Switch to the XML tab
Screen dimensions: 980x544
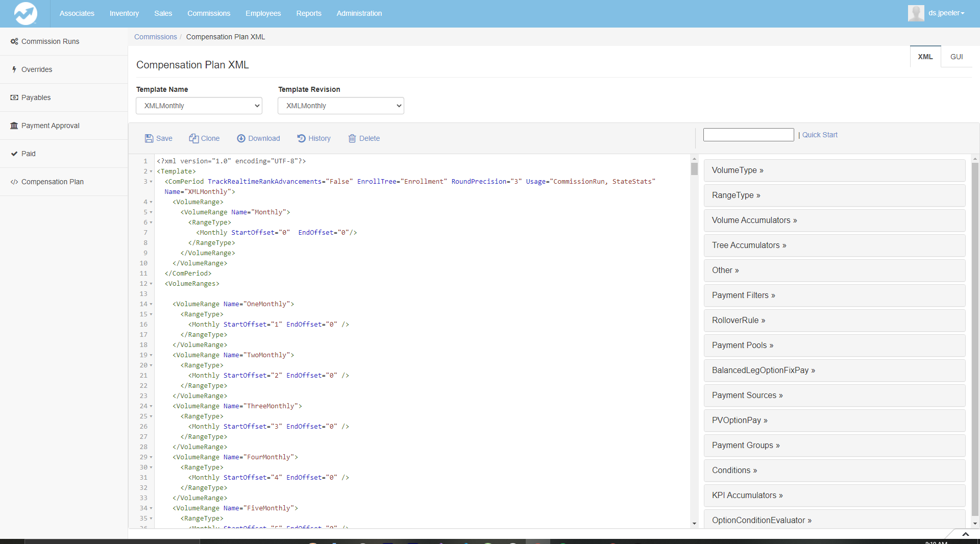pos(925,57)
